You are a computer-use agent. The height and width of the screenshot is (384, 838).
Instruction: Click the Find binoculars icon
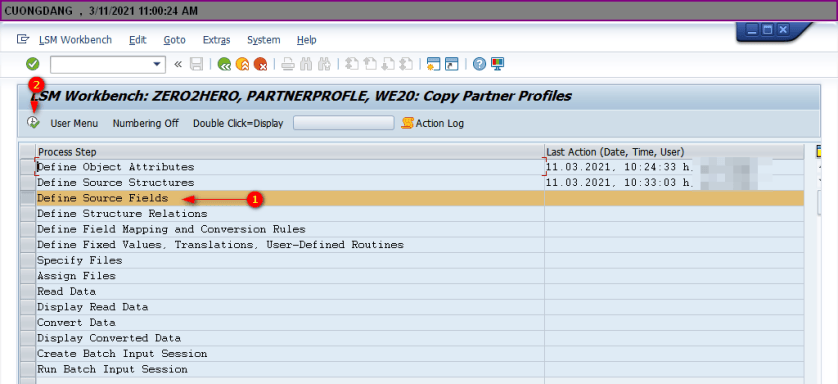click(x=306, y=65)
